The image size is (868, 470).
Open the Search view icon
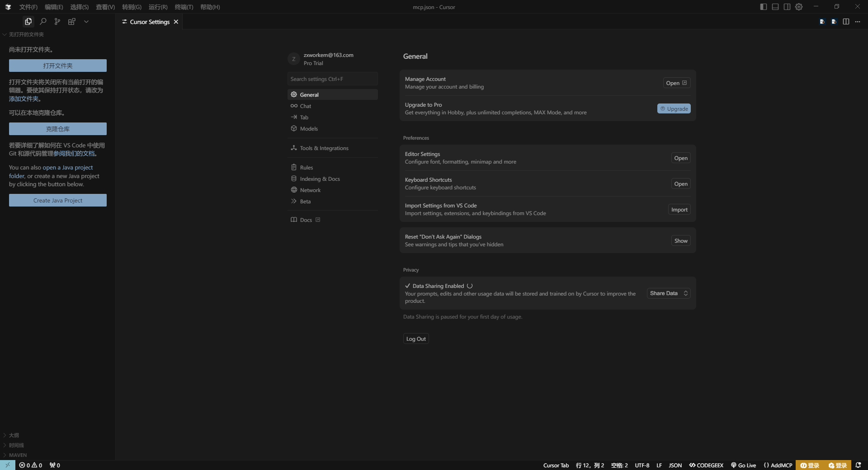(x=43, y=21)
